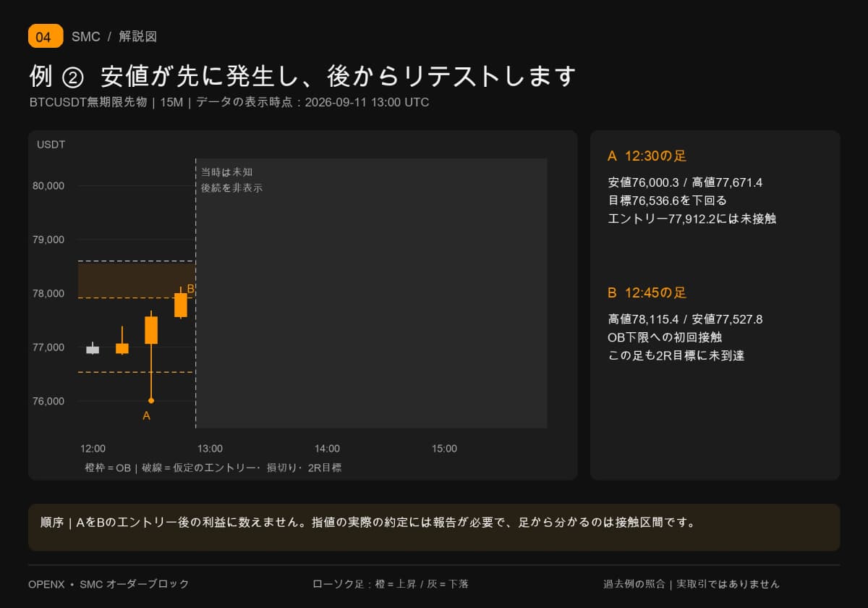Click the "エントリー77,912.2には未接触" line
The width and height of the screenshot is (868, 608).
[692, 219]
